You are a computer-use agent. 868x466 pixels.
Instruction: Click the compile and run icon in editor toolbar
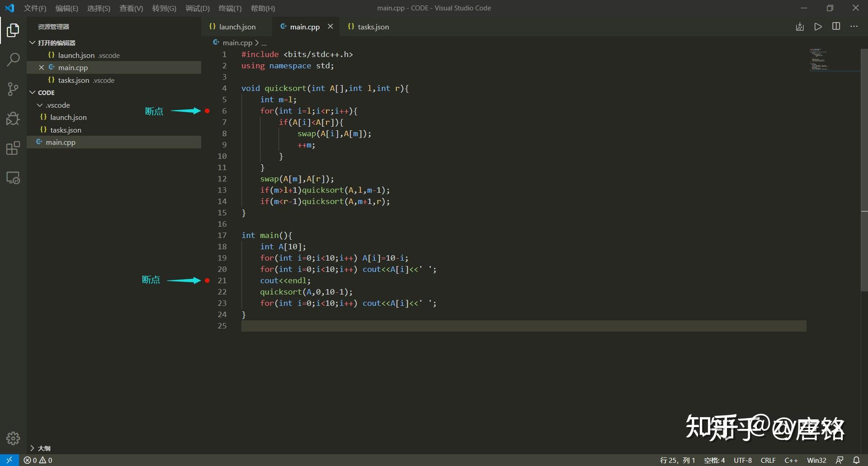(x=800, y=27)
